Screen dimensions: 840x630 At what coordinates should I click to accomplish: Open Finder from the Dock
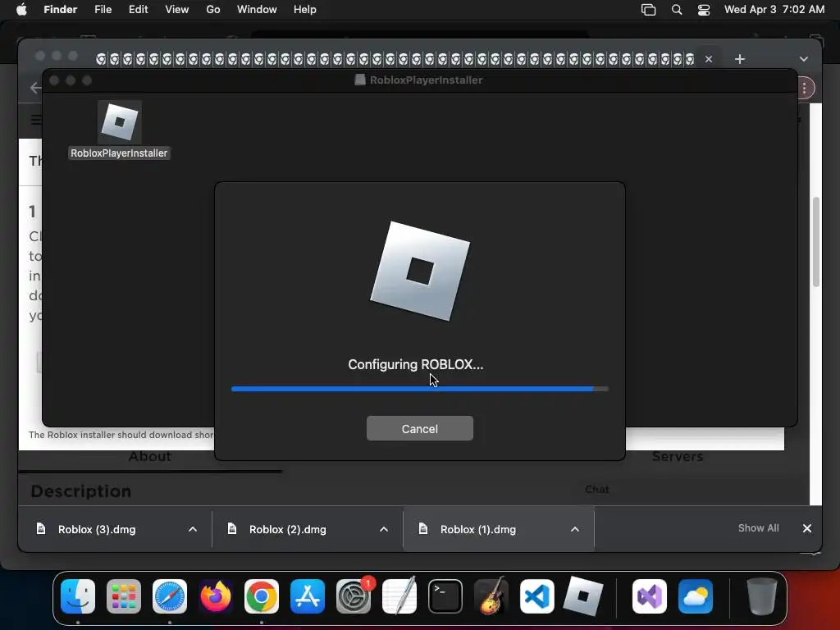point(78,596)
